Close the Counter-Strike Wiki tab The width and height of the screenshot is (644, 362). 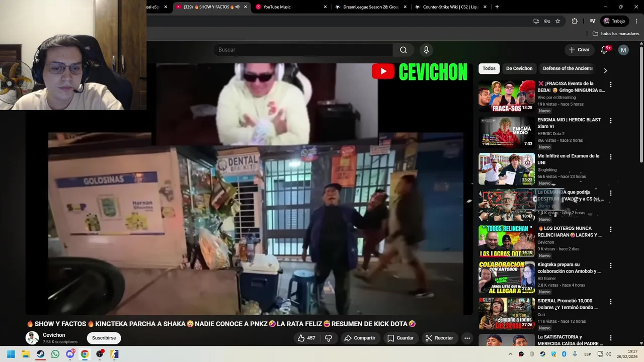pyautogui.click(x=485, y=7)
